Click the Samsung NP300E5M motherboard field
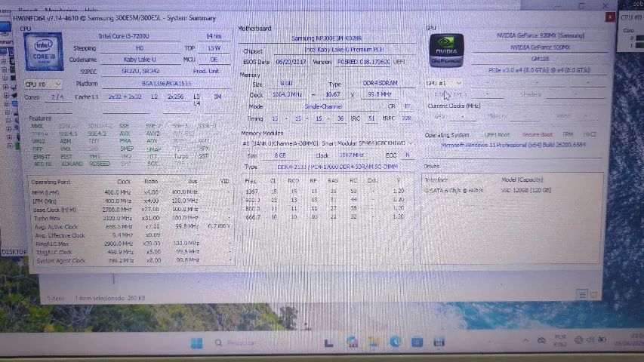The height and width of the screenshot is (362, 644). 327,38
